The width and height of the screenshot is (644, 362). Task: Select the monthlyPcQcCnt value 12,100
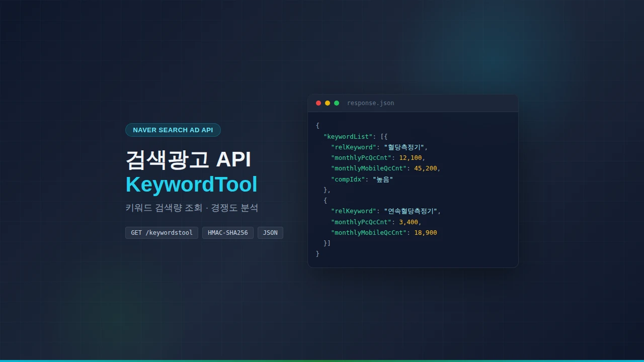pos(412,157)
